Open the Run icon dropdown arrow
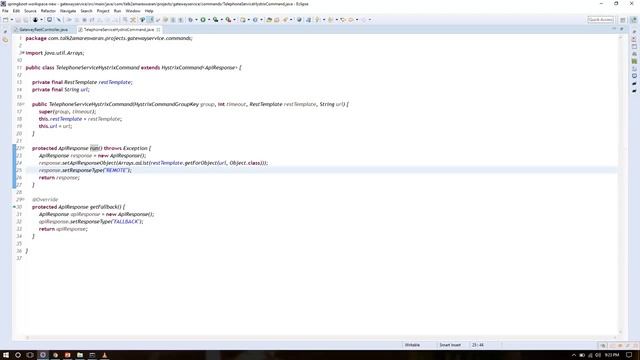640x360 pixels. coord(209,20)
